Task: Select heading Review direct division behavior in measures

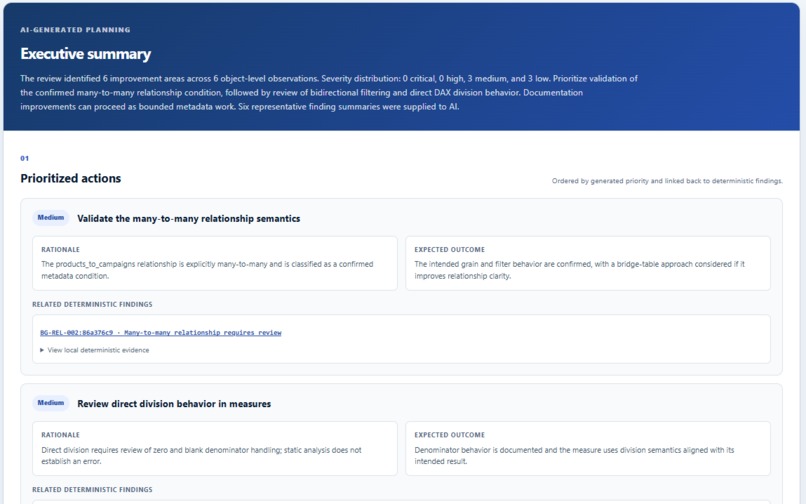Action: click(x=174, y=404)
